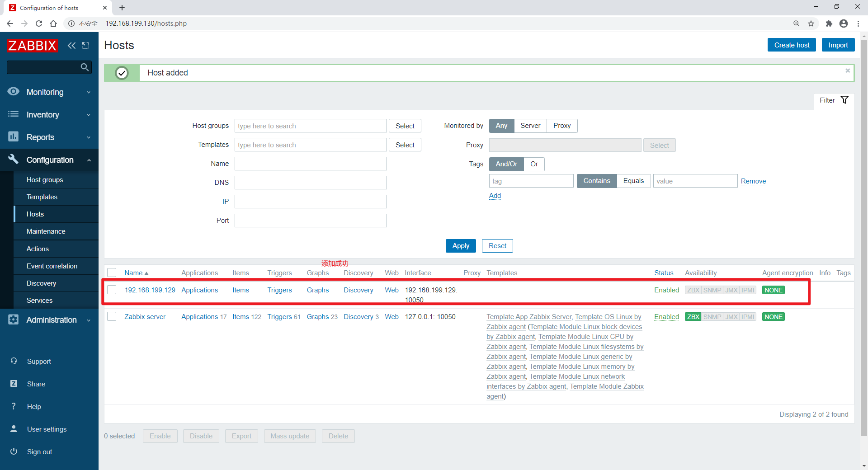Select Equals tag operator

pos(633,181)
